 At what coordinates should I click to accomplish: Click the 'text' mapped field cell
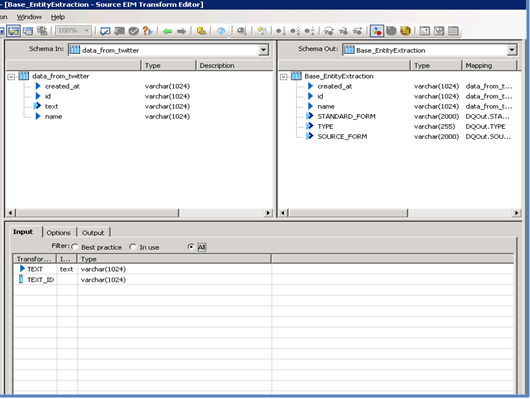pos(67,269)
